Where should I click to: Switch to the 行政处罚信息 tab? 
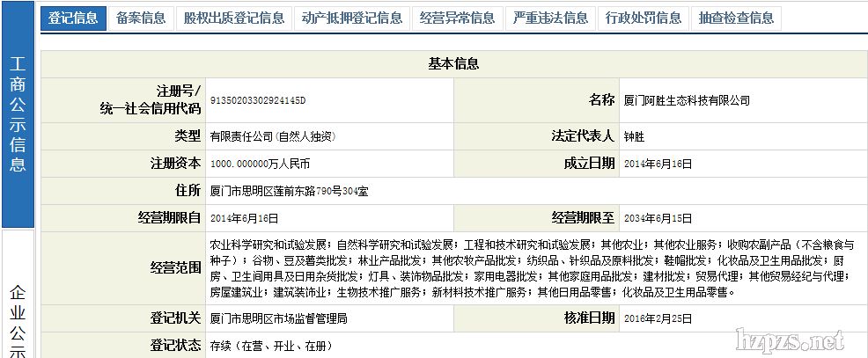(644, 18)
